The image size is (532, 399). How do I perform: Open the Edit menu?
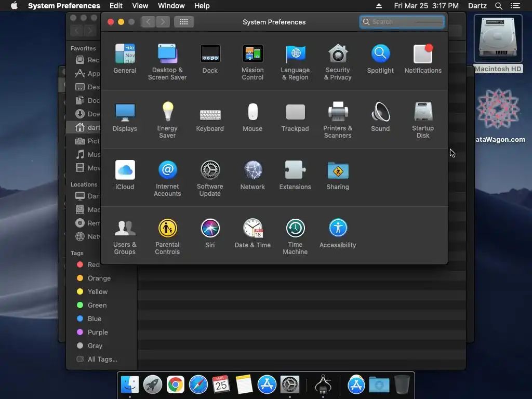point(116,6)
